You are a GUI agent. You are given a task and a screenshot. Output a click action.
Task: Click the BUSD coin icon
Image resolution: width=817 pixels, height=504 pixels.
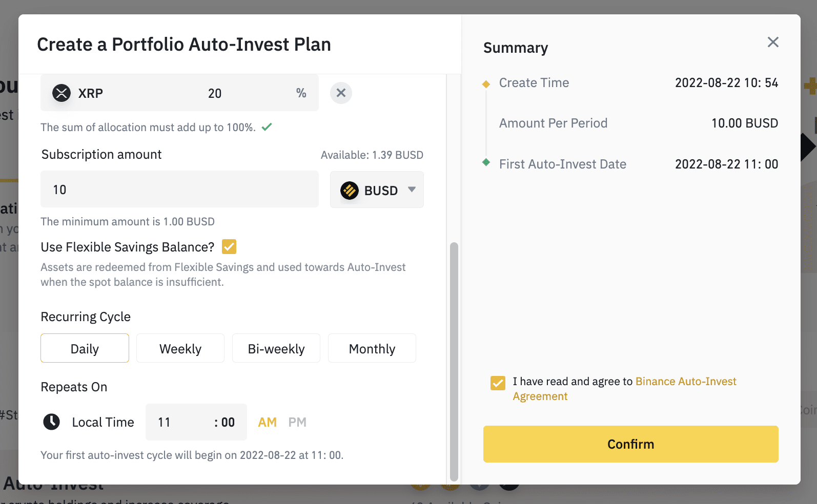pos(350,191)
